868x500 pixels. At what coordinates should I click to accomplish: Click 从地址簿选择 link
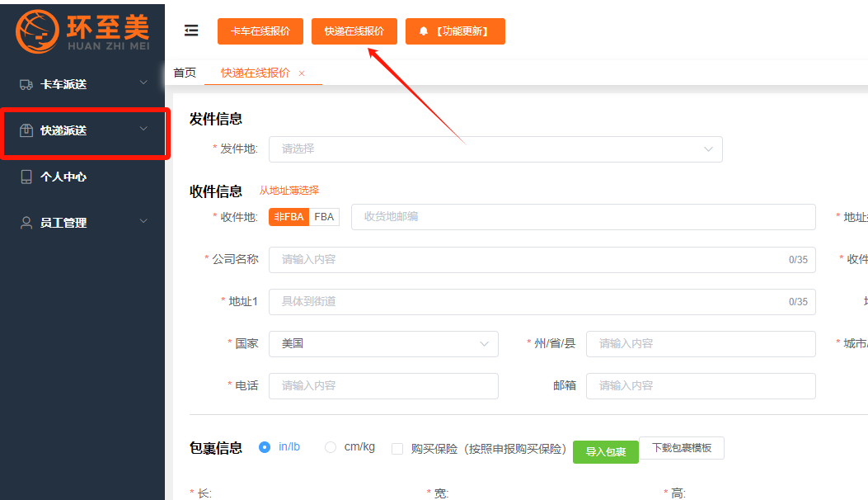tap(289, 191)
